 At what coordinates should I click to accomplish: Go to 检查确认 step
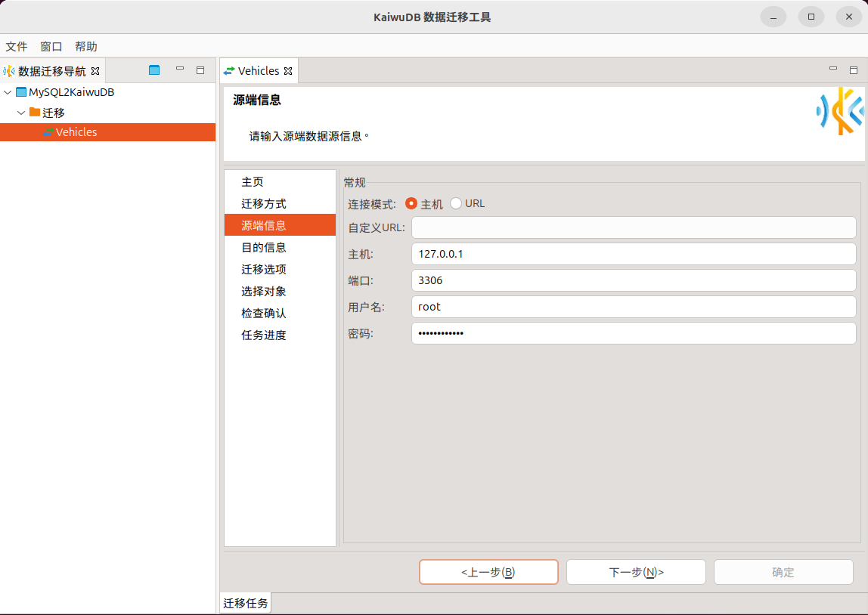[280, 313]
